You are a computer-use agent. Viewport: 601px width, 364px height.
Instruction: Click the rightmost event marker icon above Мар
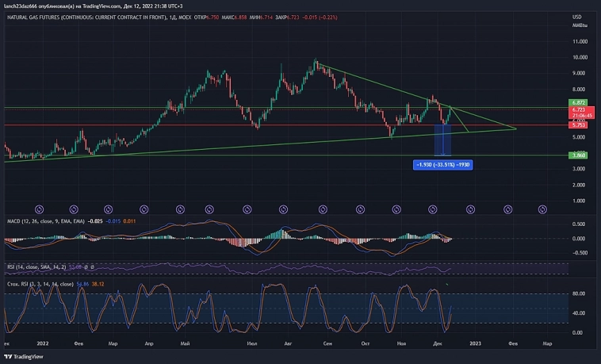click(543, 209)
